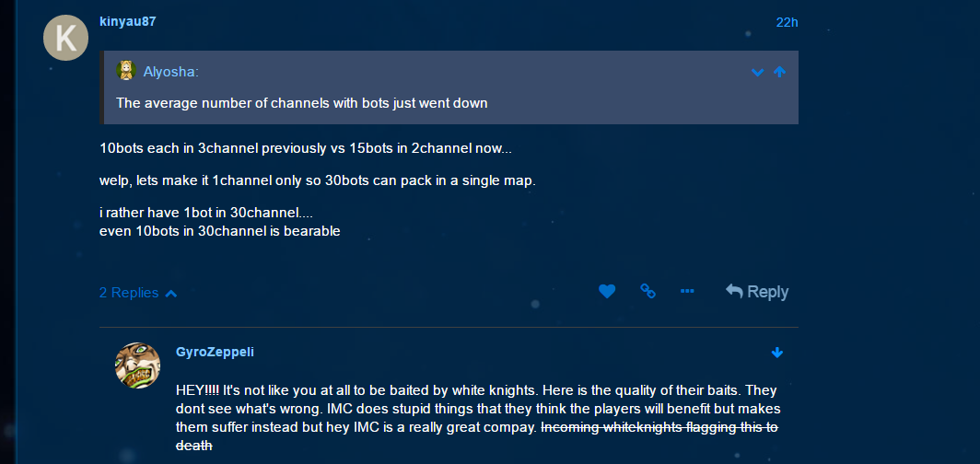Click the '1channel only' sentence in post
Screen dimensions: 980x464
pyautogui.click(x=317, y=180)
